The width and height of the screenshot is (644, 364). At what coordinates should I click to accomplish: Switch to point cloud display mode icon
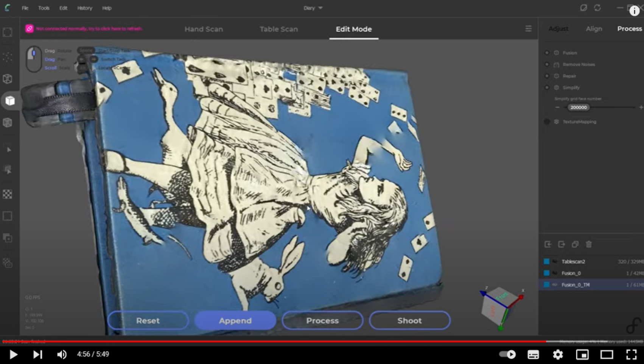[8, 57]
